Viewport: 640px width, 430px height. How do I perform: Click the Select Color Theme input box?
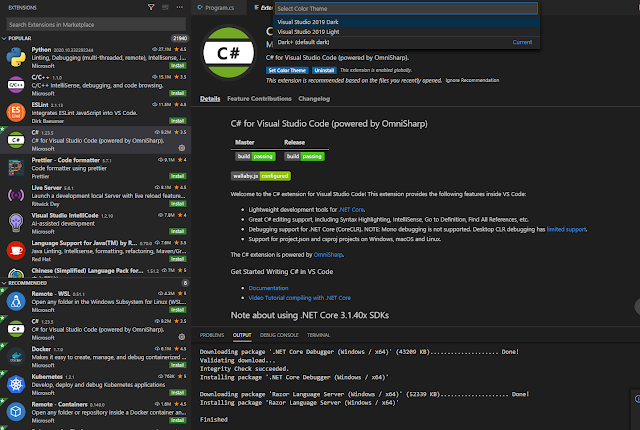click(x=406, y=8)
